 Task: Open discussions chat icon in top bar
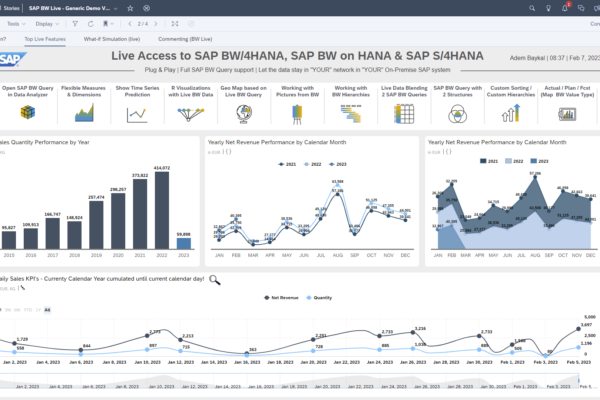point(581,8)
